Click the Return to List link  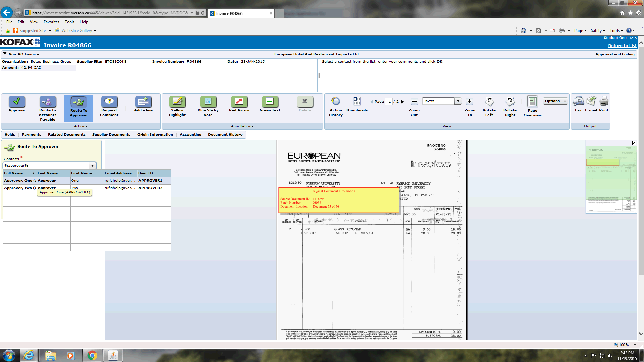622,46
